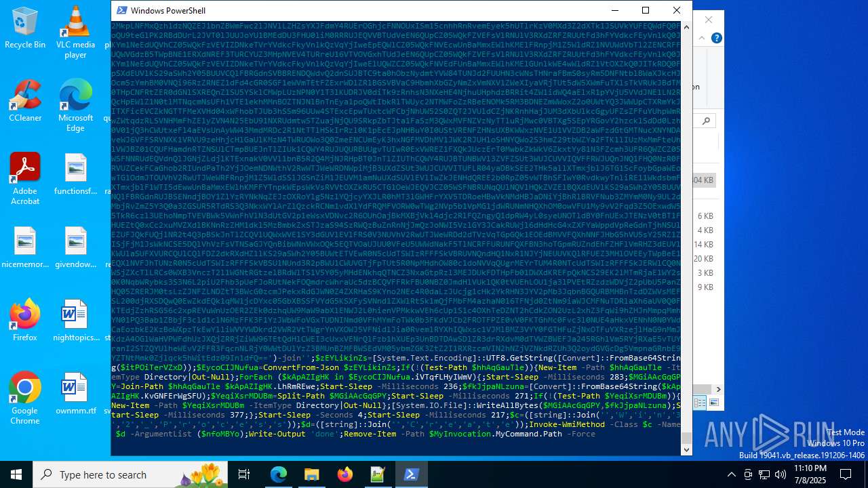The width and height of the screenshot is (868, 488).
Task: Close the File Explorer window behind PowerShell
Action: coord(709,20)
